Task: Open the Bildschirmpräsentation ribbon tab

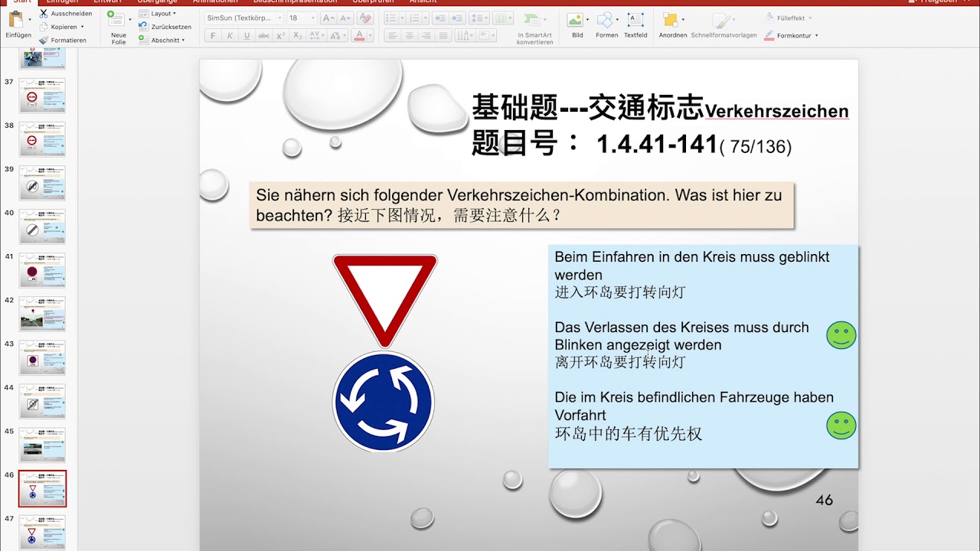Action: point(295,2)
